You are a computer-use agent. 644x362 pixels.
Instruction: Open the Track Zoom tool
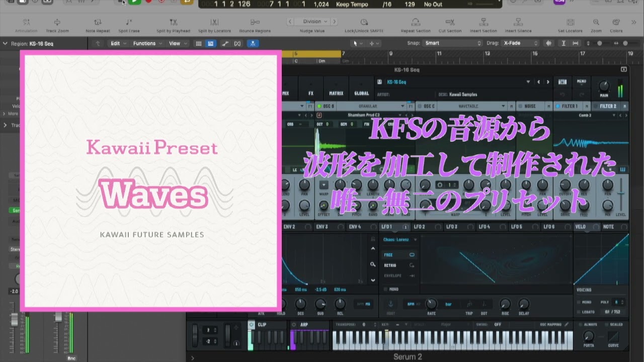point(57,26)
